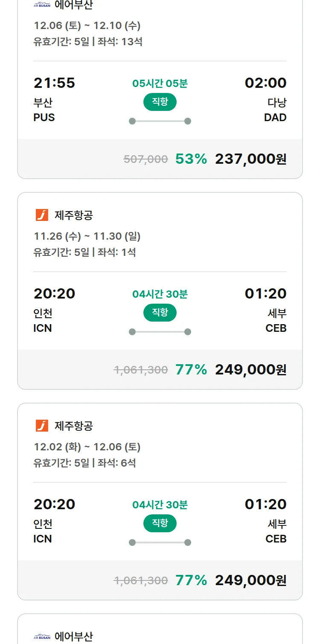Click the 02:00 arrival time at DAD
The width and height of the screenshot is (320, 644).
tap(265, 83)
